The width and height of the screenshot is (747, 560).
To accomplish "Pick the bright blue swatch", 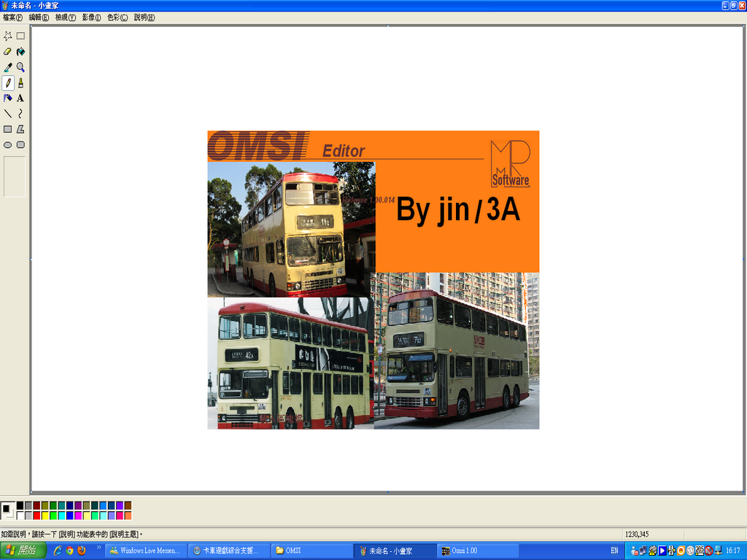I will click(70, 516).
